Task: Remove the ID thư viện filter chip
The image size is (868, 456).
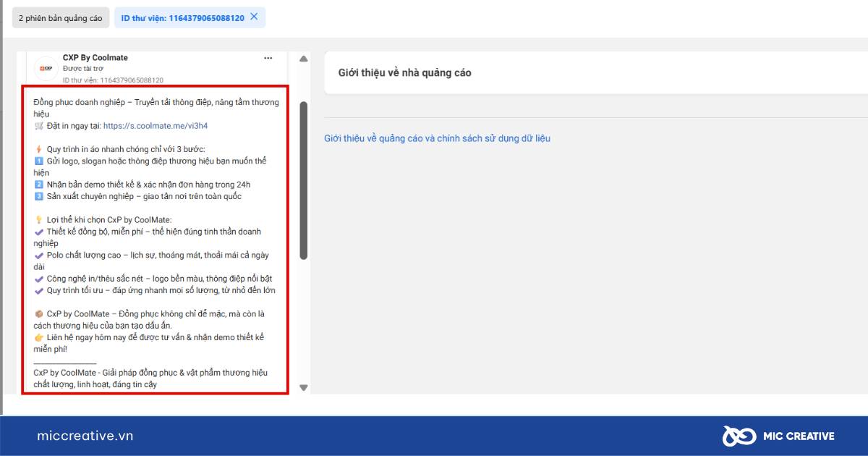Action: [254, 17]
